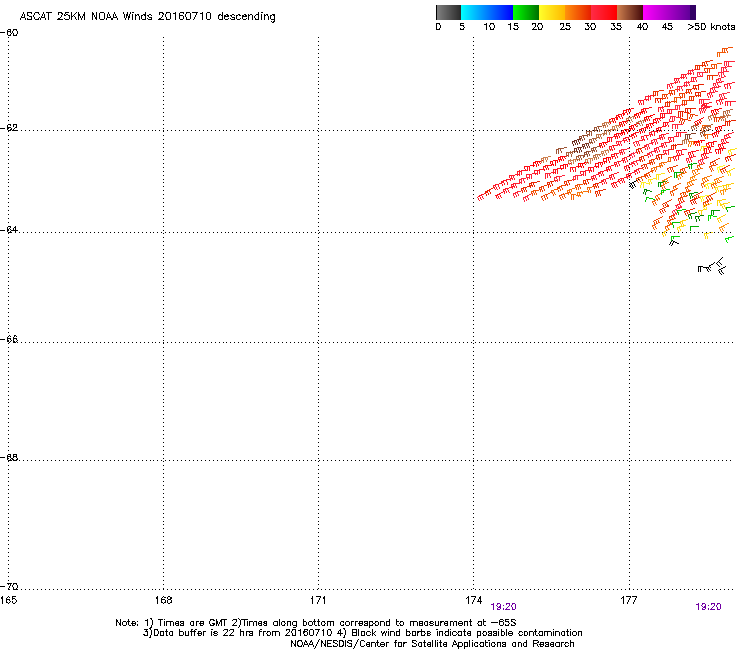The image size is (740, 650).
Task: Click the latitude label '-70'
Action: point(9,587)
